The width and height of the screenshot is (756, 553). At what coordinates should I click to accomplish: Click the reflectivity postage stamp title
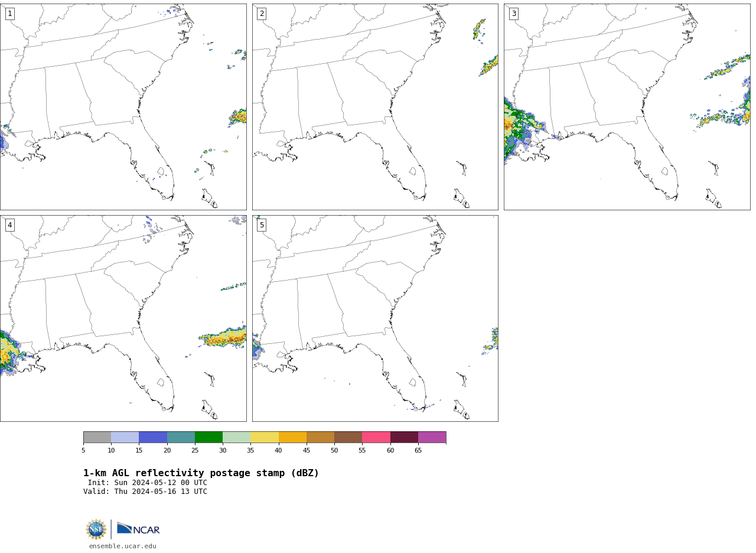tap(201, 473)
